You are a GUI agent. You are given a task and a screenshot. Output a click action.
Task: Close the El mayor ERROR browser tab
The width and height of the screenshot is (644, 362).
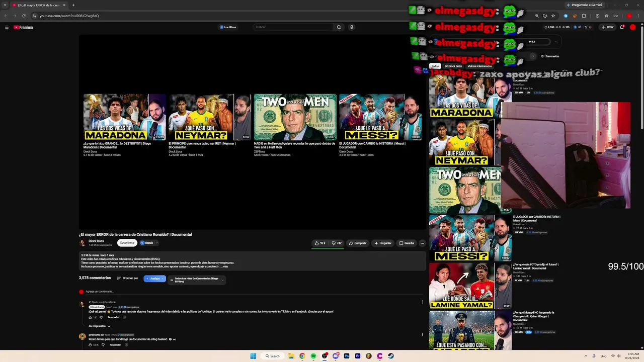point(64,5)
